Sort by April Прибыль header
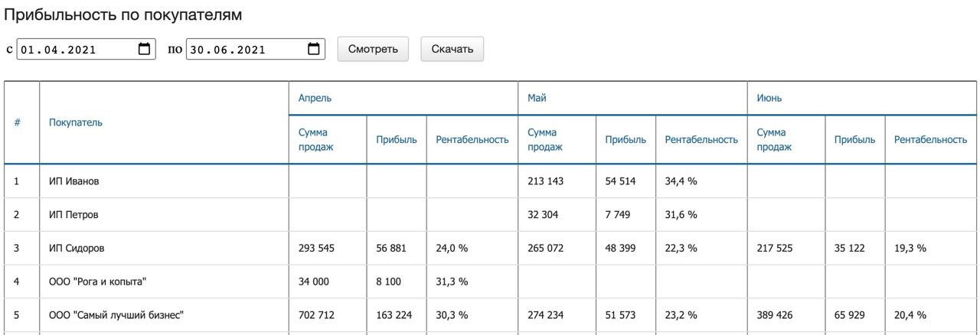Viewport: 980px width, 335px height. 397,140
